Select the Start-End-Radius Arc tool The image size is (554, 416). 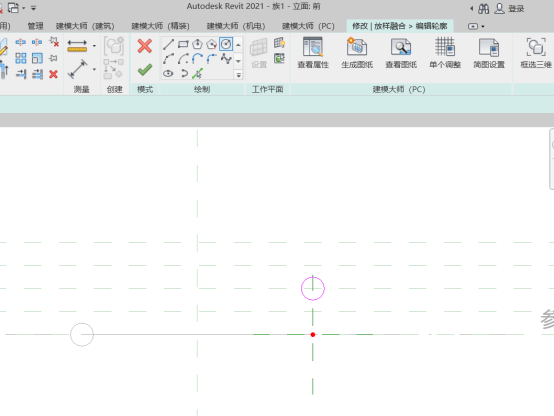[x=169, y=59]
